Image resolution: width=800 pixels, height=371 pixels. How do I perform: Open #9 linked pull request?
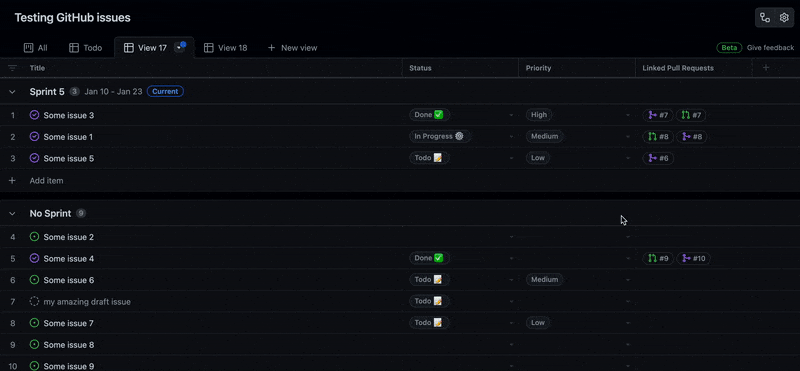pos(658,259)
